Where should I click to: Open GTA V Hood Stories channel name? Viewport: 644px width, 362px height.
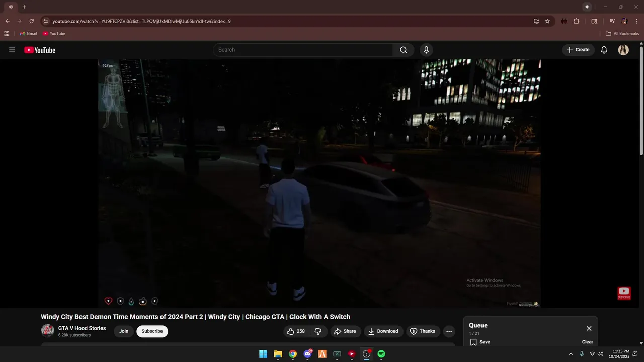click(82, 328)
